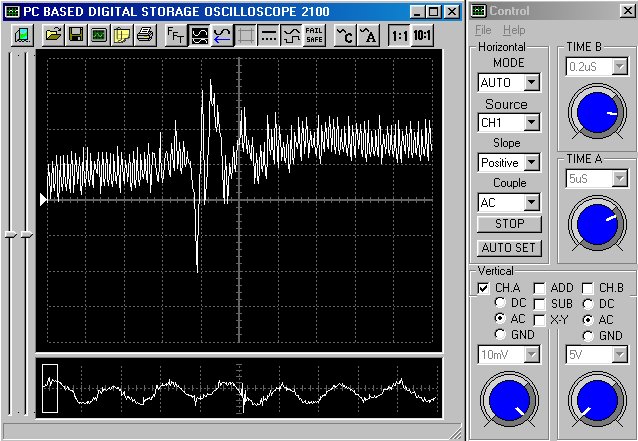Toggle the FAIL SAFE toolbar button
Image resolution: width=638 pixels, height=441 pixels.
(314, 35)
